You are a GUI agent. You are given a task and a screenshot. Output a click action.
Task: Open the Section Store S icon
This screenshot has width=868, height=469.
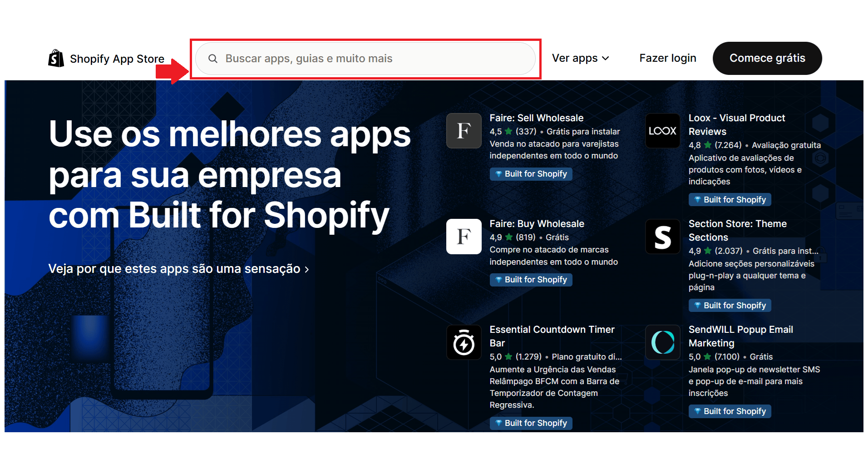tap(662, 237)
